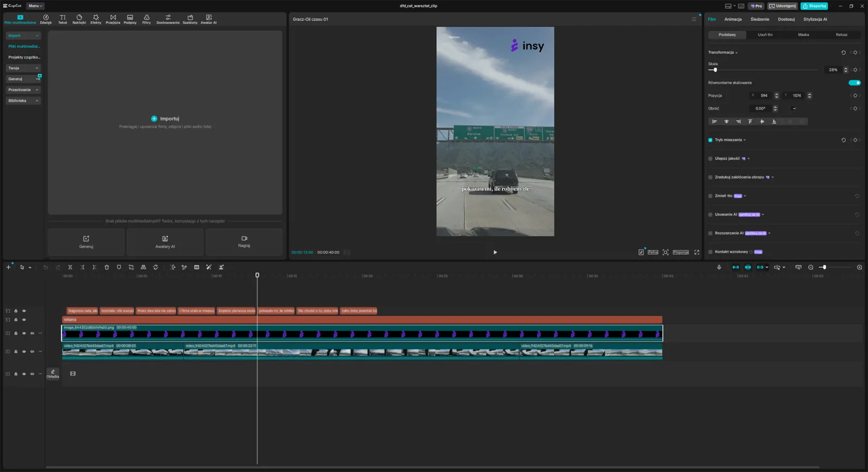This screenshot has height=472, width=868.
Task: Open the Efekty effects panel
Action: [96, 20]
